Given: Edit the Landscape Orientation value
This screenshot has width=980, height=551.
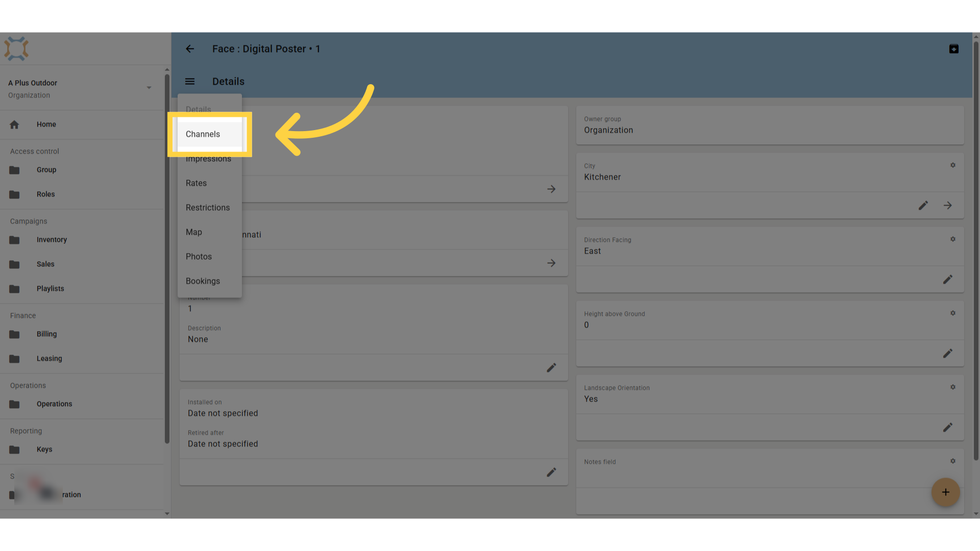Looking at the screenshot, I should (x=947, y=428).
